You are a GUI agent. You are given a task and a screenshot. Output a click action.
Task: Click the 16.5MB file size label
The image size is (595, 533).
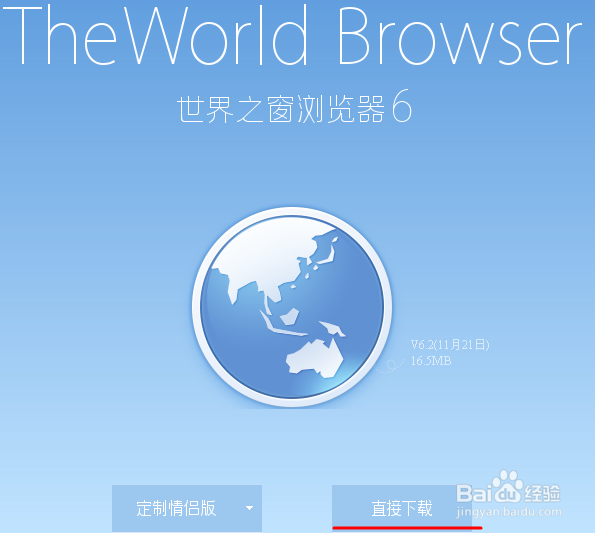click(431, 360)
